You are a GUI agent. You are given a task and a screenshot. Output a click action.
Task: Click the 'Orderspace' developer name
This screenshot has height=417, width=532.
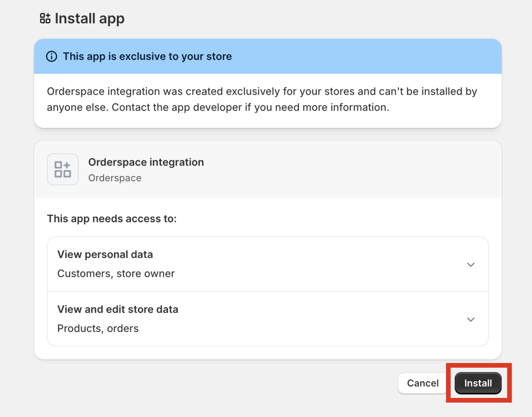pyautogui.click(x=115, y=178)
